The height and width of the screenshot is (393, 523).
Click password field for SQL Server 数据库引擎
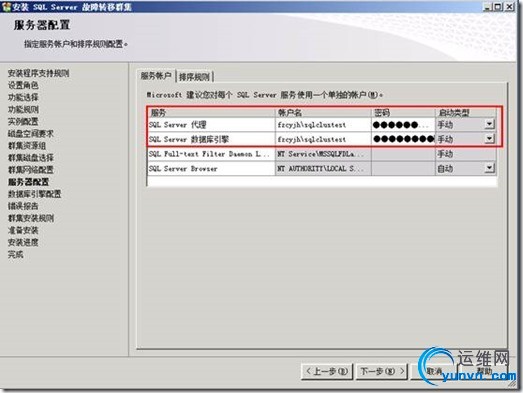point(403,139)
